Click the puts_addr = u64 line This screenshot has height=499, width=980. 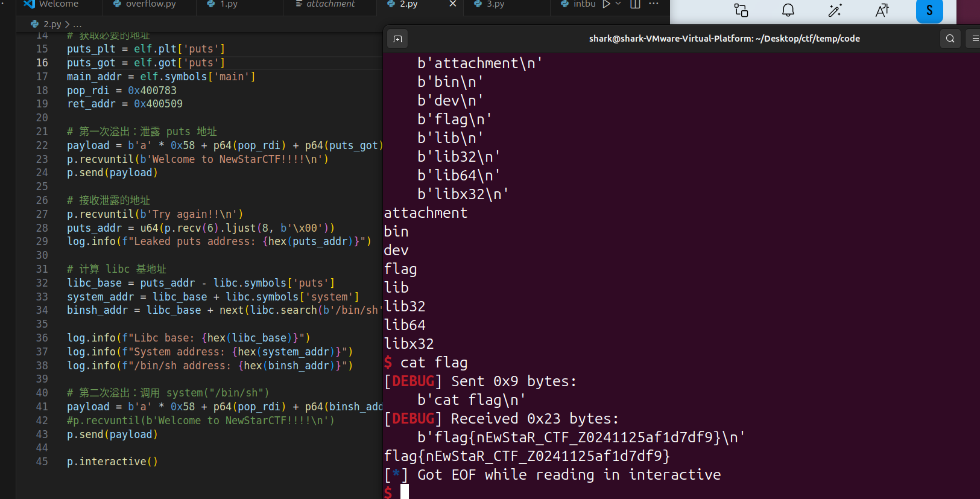[201, 228]
